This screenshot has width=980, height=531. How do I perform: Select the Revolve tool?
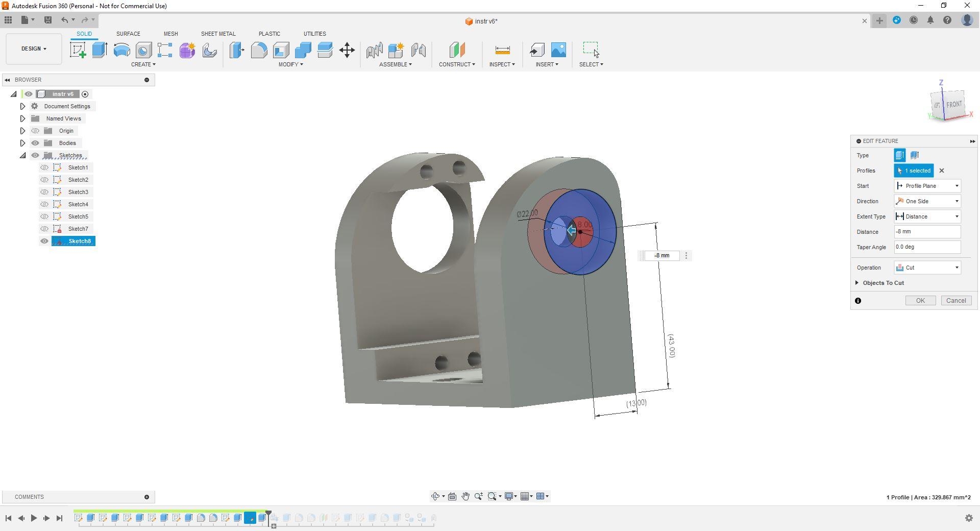click(121, 50)
